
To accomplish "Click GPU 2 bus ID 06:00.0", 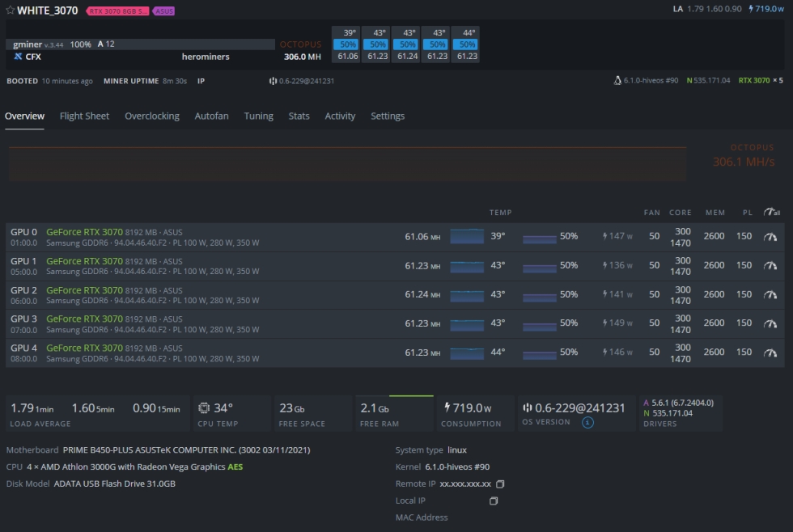I will pos(23,301).
